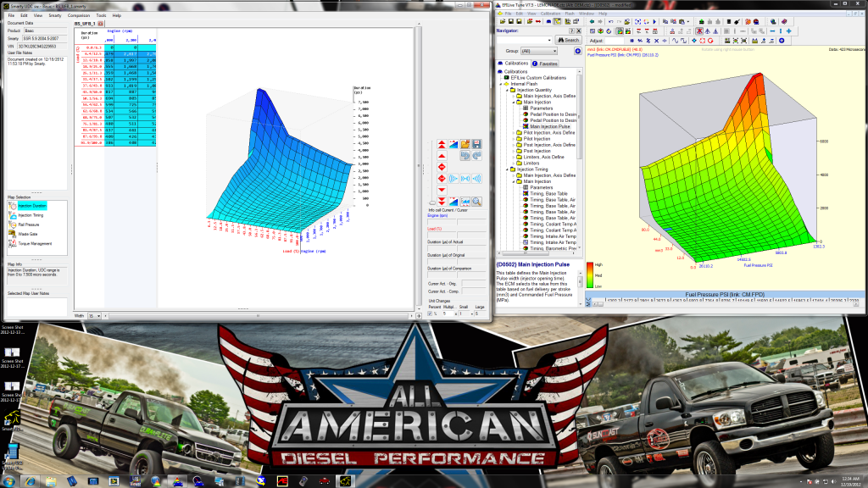The image size is (868, 488).
Task: Collapse the Injection Timing tree node
Action: [507, 169]
